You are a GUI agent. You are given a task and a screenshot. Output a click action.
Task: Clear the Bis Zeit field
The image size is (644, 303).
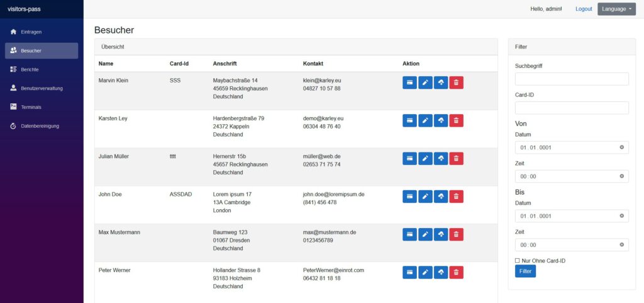coord(621,244)
